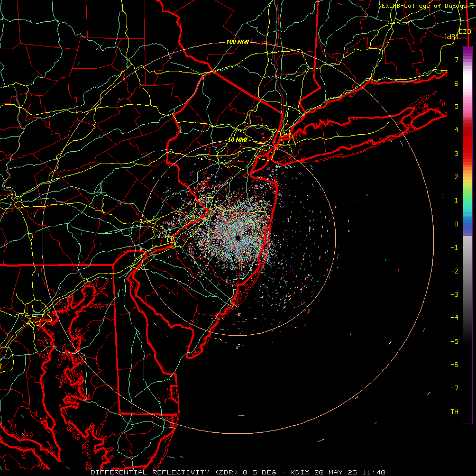Click the red section of the ZDR color bar
Screen dimensions: 476x476
pyautogui.click(x=467, y=143)
